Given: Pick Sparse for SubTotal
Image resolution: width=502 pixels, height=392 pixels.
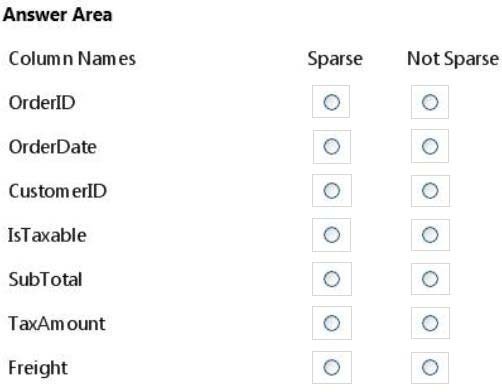Looking at the screenshot, I should pyautogui.click(x=331, y=279).
